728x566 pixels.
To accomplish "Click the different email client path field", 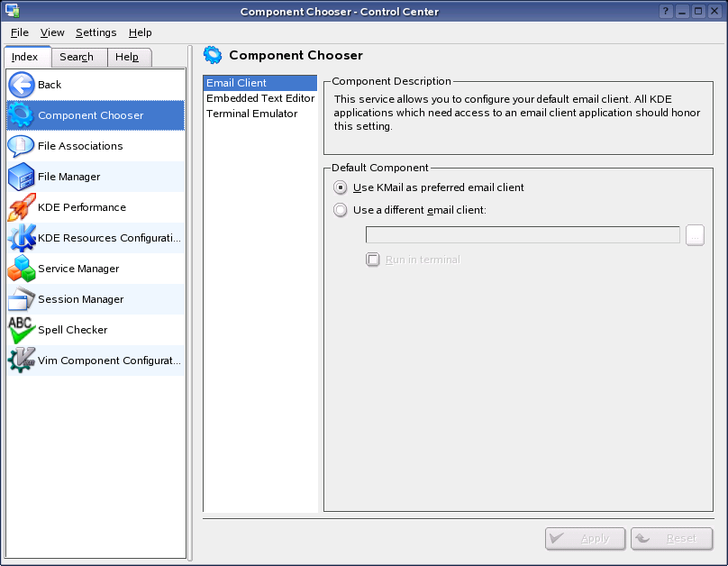I will coord(523,235).
